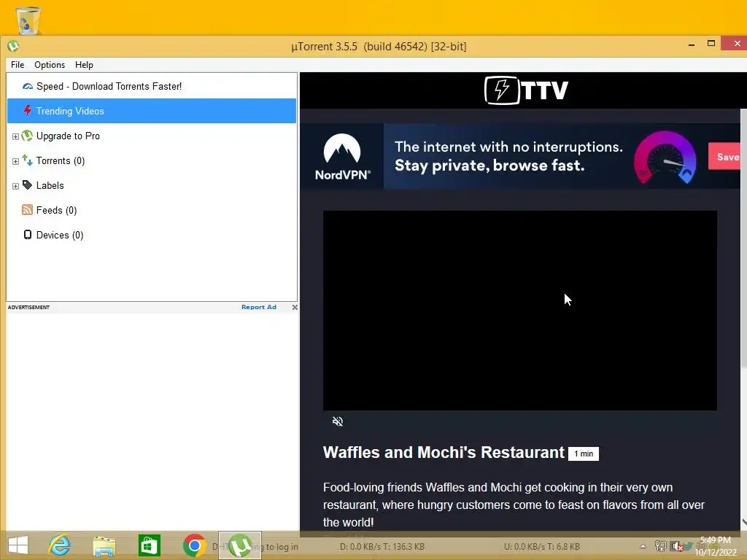Select Torrents (0) in sidebar
This screenshot has height=560, width=747.
[61, 160]
